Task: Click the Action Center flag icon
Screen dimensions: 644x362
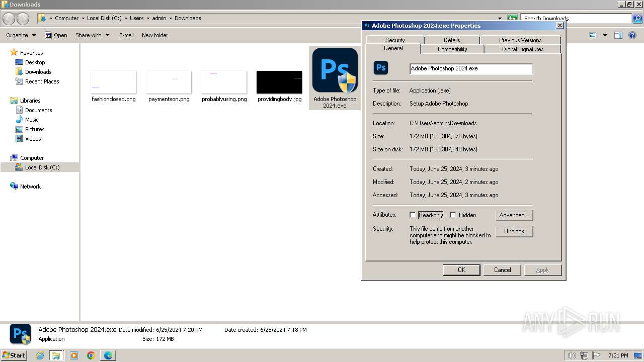Action: [x=597, y=355]
